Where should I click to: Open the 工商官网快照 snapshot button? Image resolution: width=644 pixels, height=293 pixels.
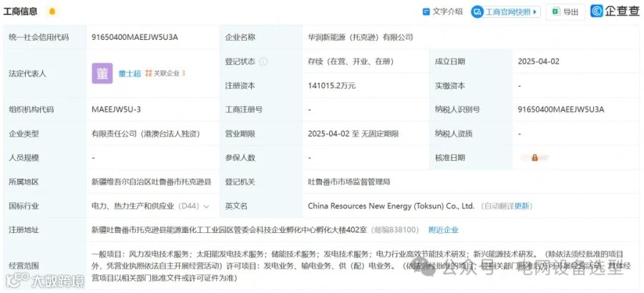506,11
